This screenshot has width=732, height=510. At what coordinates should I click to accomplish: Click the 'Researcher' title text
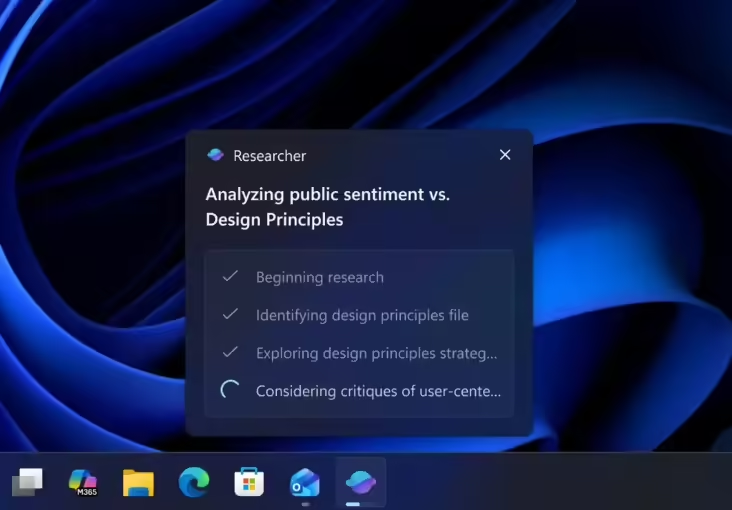[x=270, y=156]
